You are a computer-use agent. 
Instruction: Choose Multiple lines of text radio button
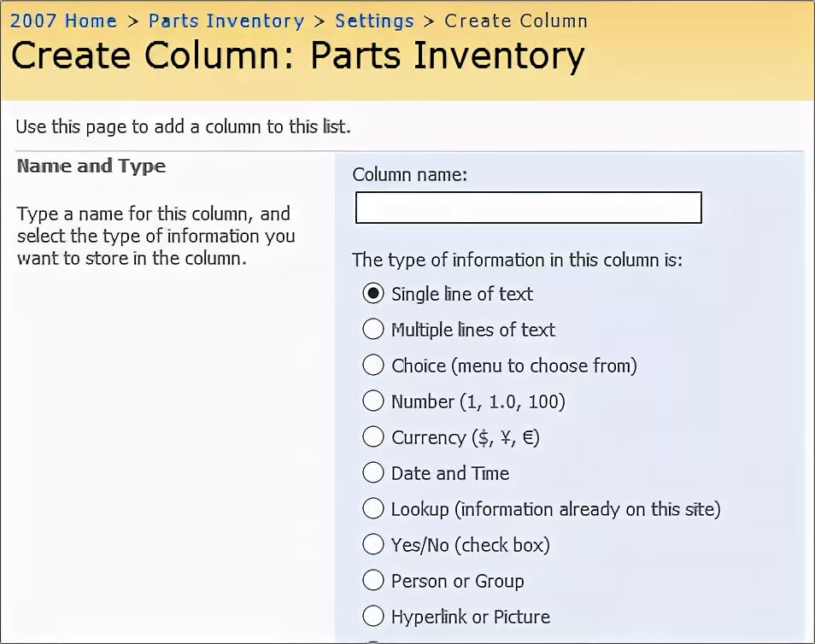point(373,330)
